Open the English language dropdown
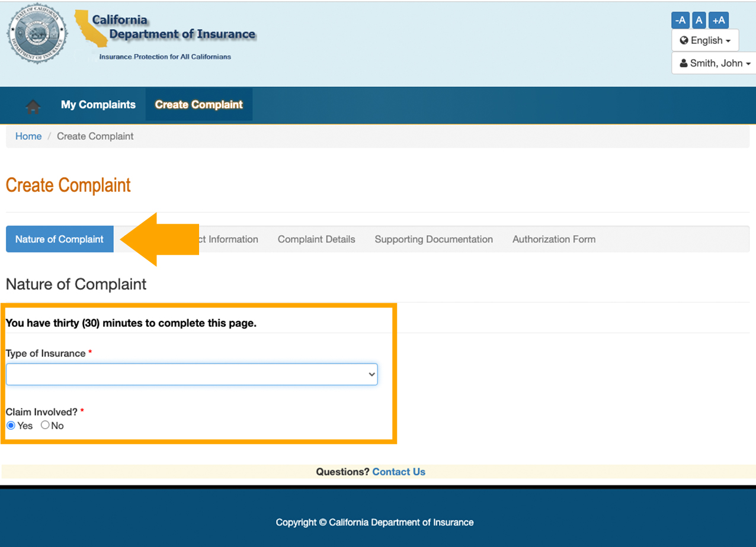Screen dimensions: 756x547 coord(705,40)
